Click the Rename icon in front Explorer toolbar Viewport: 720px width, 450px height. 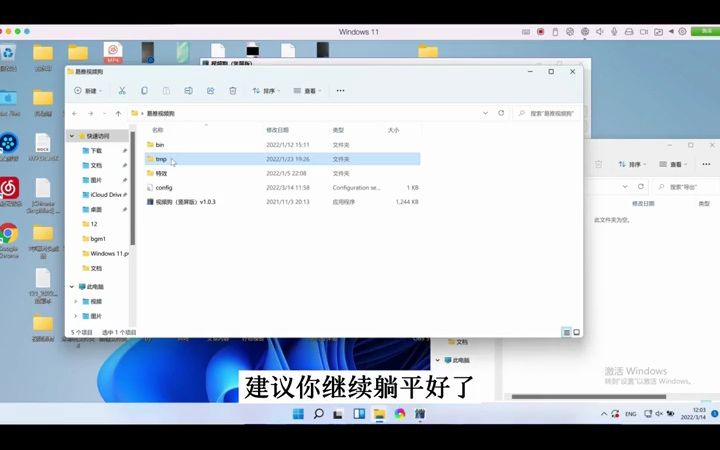(188, 91)
